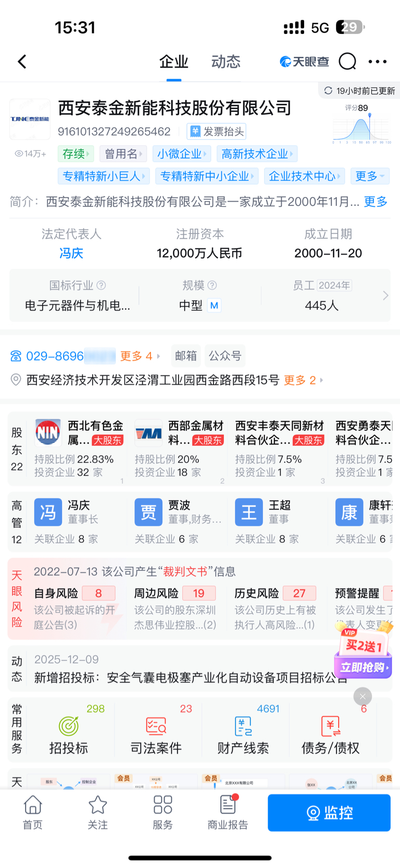Go to the 首页 home tab
The width and height of the screenshot is (400, 868).
click(x=33, y=812)
